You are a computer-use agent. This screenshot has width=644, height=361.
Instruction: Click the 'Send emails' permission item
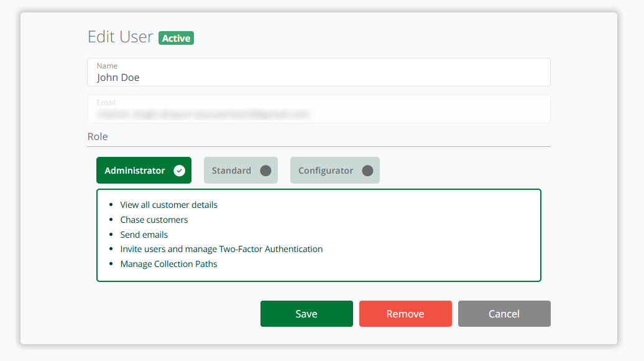pos(144,235)
